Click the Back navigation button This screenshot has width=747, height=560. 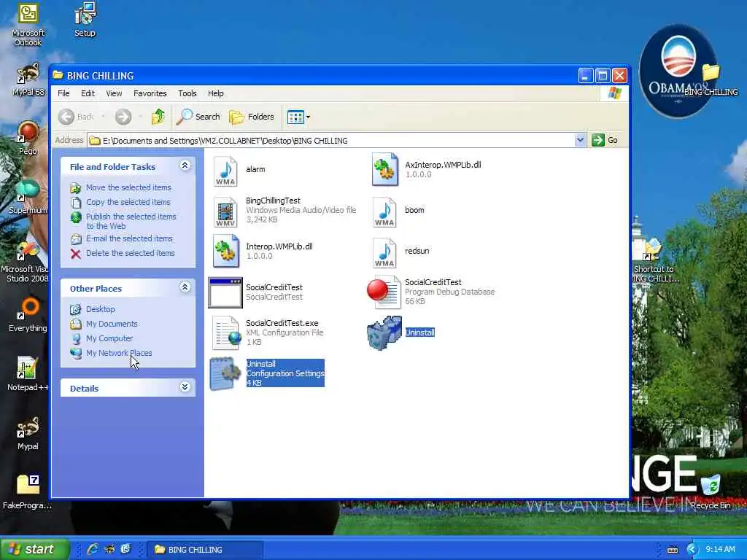76,117
